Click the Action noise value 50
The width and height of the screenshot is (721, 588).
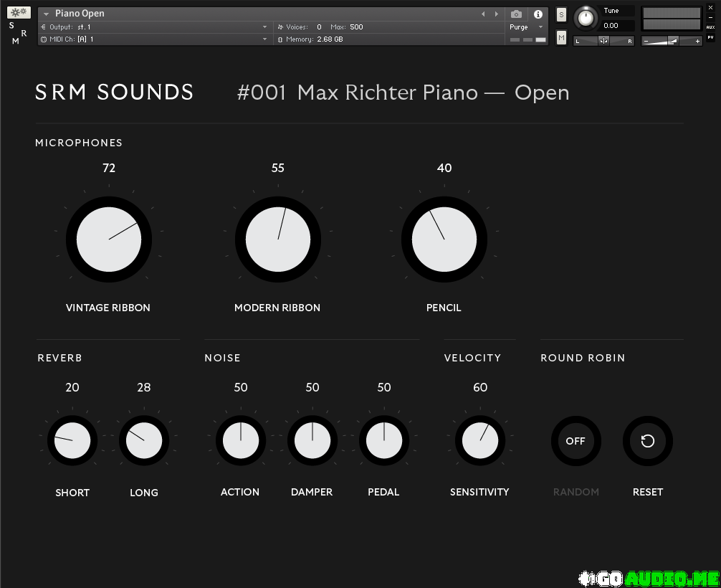(x=241, y=387)
